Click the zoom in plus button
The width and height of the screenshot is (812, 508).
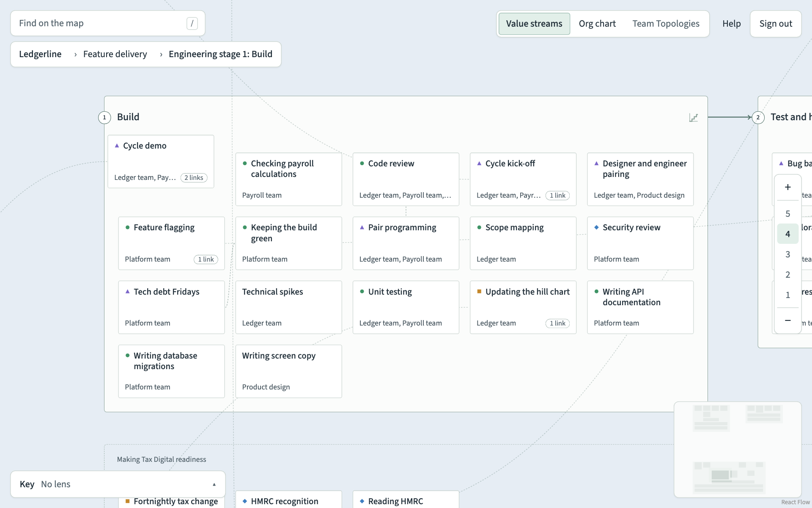(787, 187)
